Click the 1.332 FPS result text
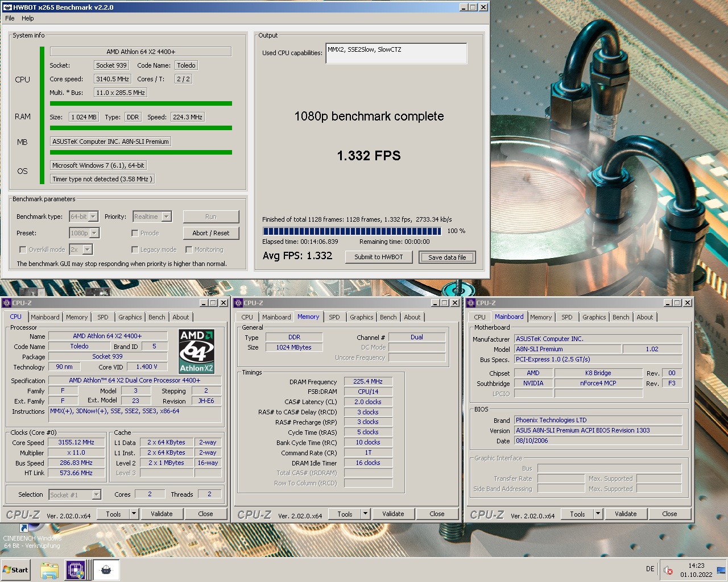 click(369, 156)
